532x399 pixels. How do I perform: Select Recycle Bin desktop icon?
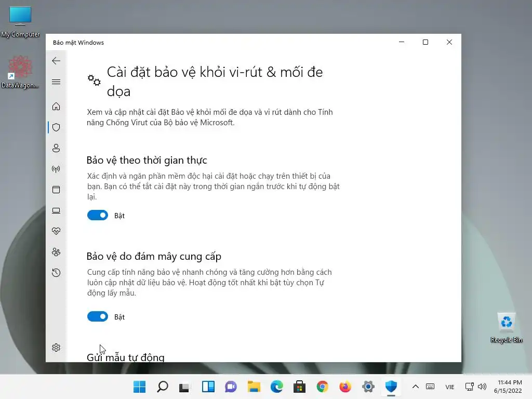click(x=506, y=328)
